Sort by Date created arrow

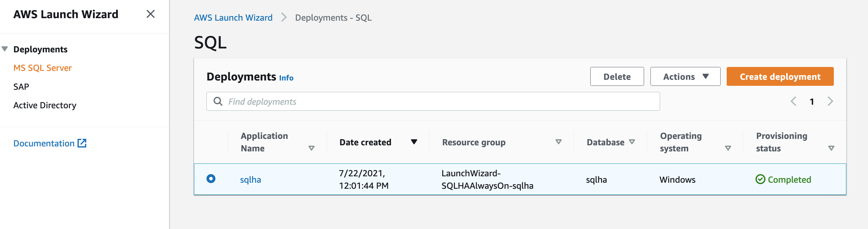414,142
